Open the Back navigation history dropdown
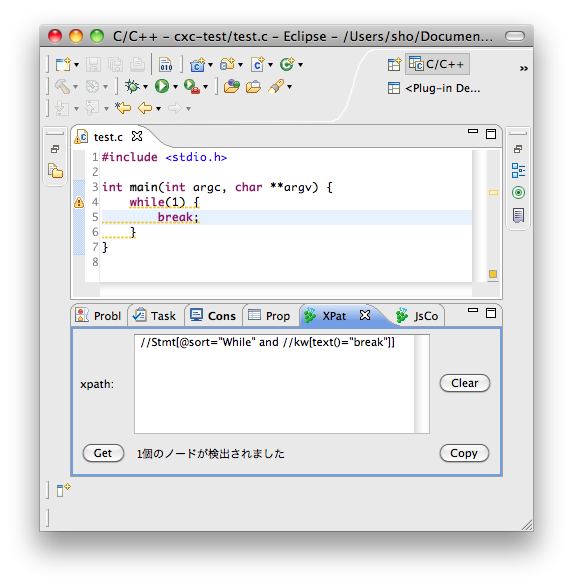Image resolution: width=573 pixels, height=586 pixels. (158, 109)
